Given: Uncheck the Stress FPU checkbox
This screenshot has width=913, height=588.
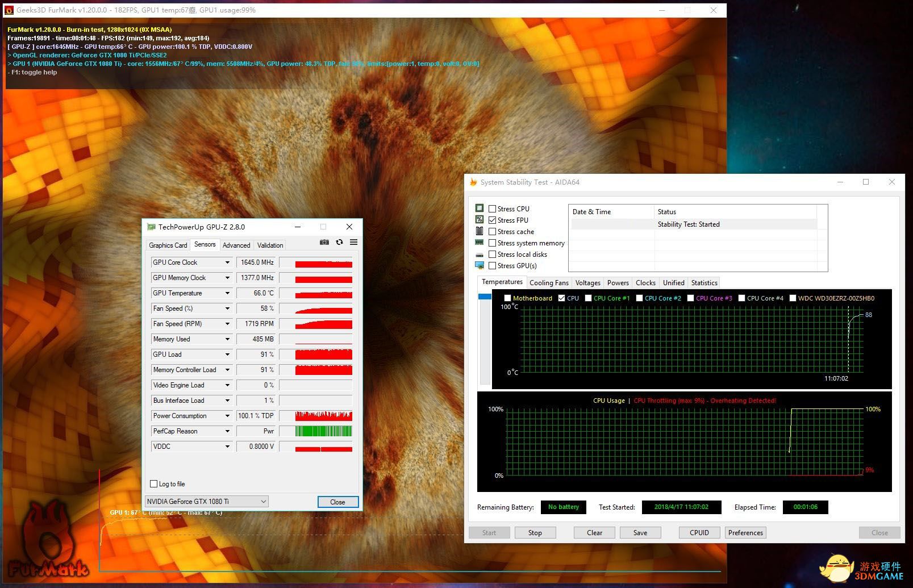Looking at the screenshot, I should click(x=492, y=220).
